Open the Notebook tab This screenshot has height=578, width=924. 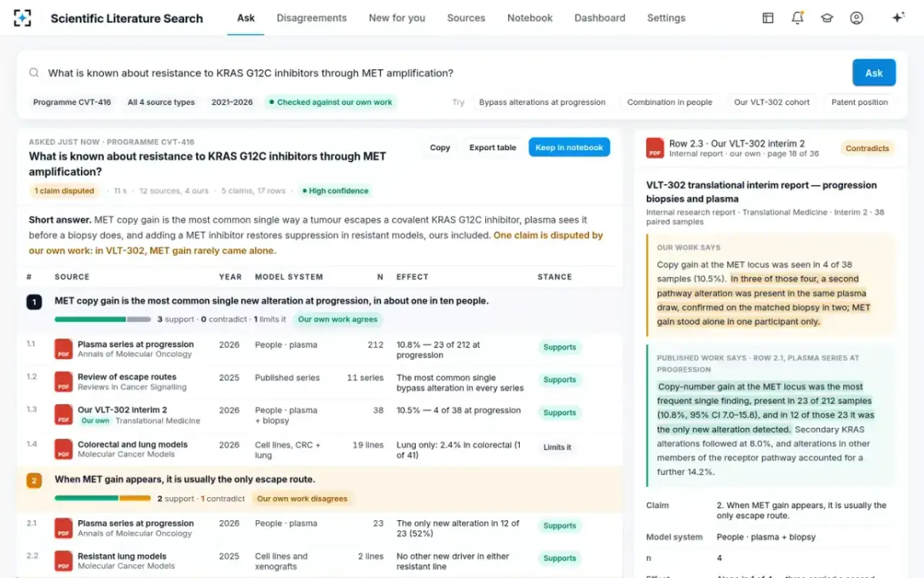pyautogui.click(x=530, y=18)
